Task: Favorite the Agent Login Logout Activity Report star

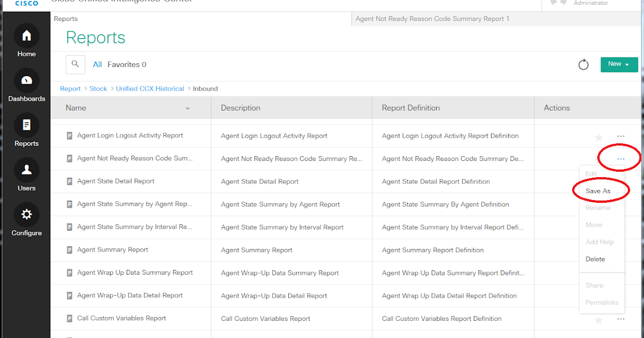Action: [599, 137]
